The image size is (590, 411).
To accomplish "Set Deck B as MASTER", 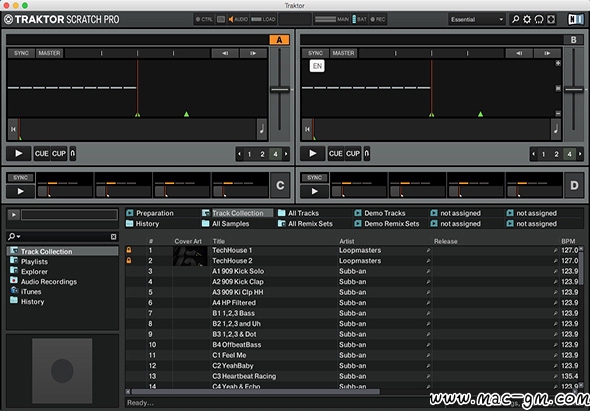I will 344,53.
